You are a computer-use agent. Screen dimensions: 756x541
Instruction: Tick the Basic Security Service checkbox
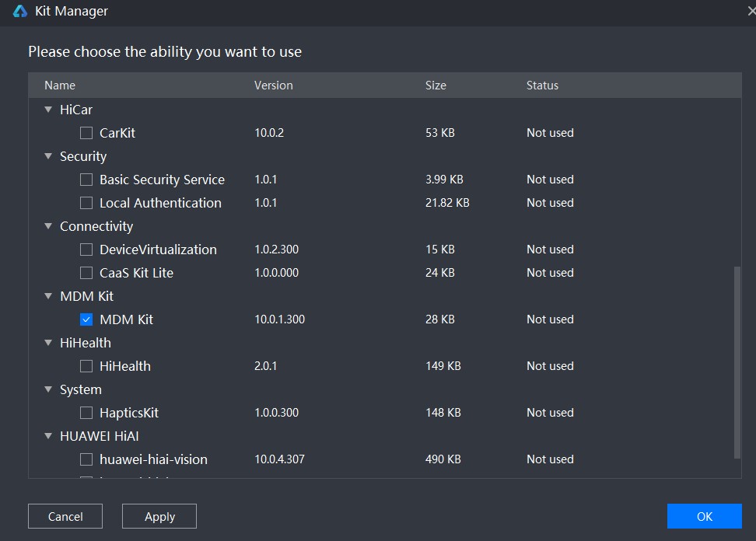86,180
